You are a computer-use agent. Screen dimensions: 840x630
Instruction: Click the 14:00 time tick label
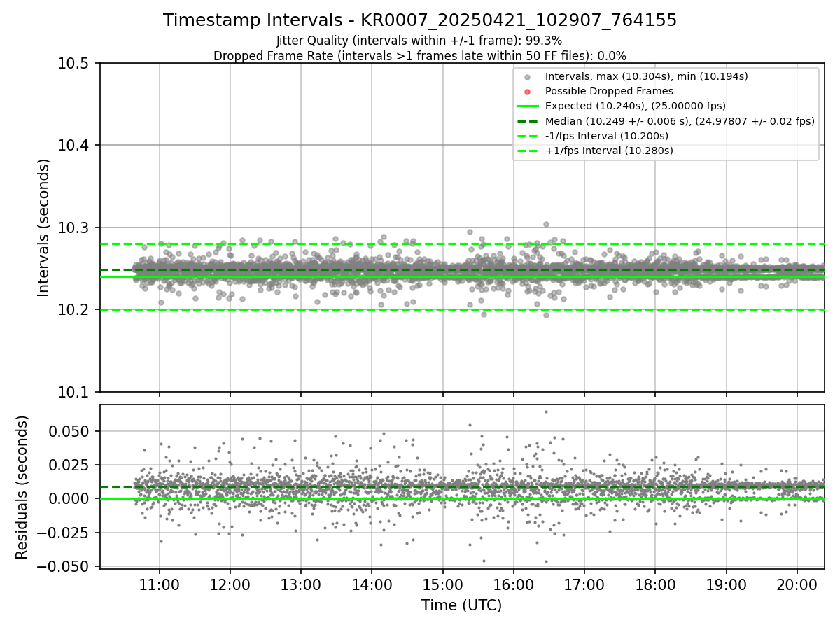coord(371,584)
